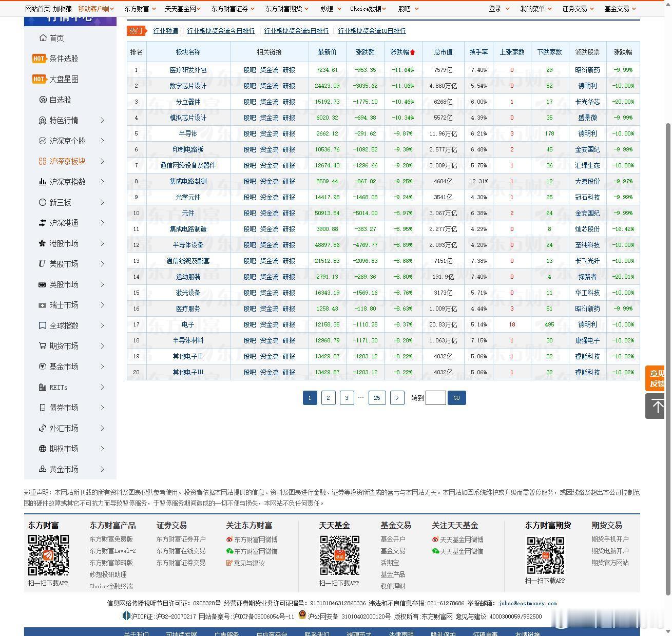Click leading stock 昭衍新药 in 医疗研发外包 row
Viewport: 672px width, 636px height.
pyautogui.click(x=587, y=70)
